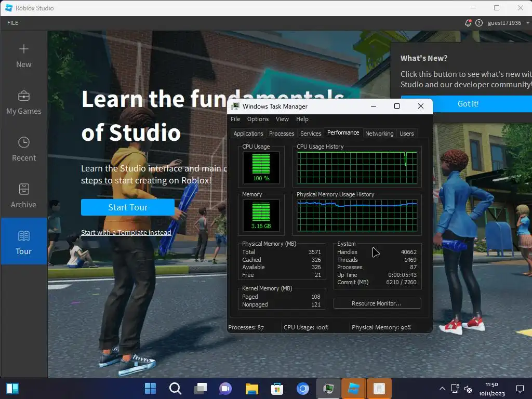
Task: Open My Games in the sidebar
Action: 23,103
